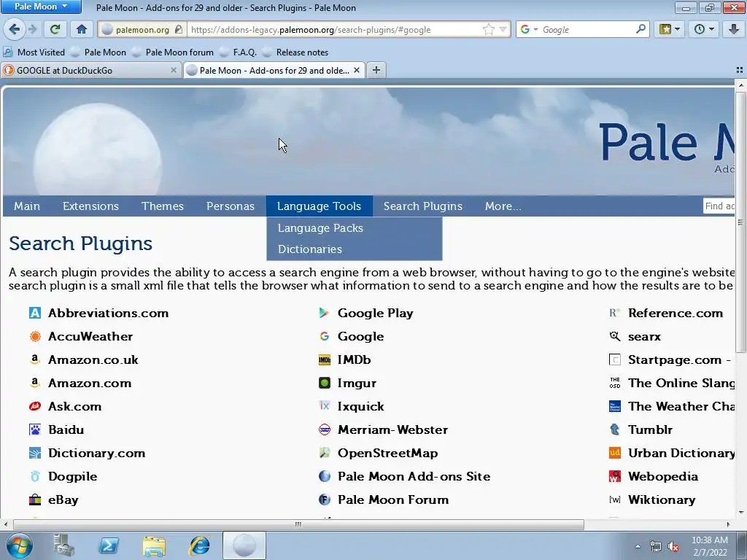Click the OpenStreetMap icon

pos(325,453)
